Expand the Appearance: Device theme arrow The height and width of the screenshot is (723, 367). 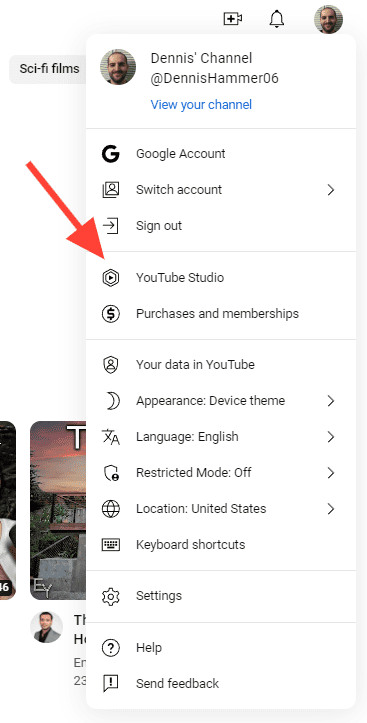(331, 401)
